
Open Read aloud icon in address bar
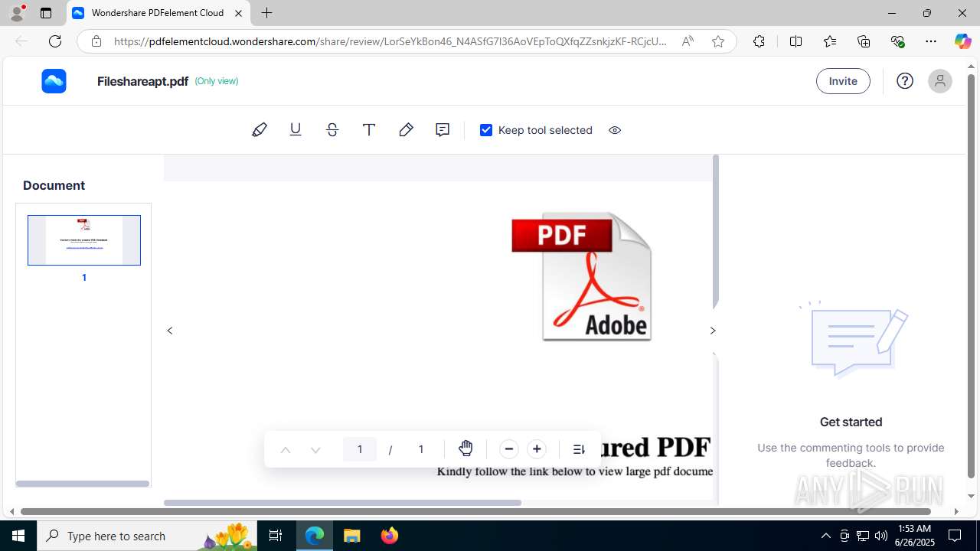pos(688,41)
